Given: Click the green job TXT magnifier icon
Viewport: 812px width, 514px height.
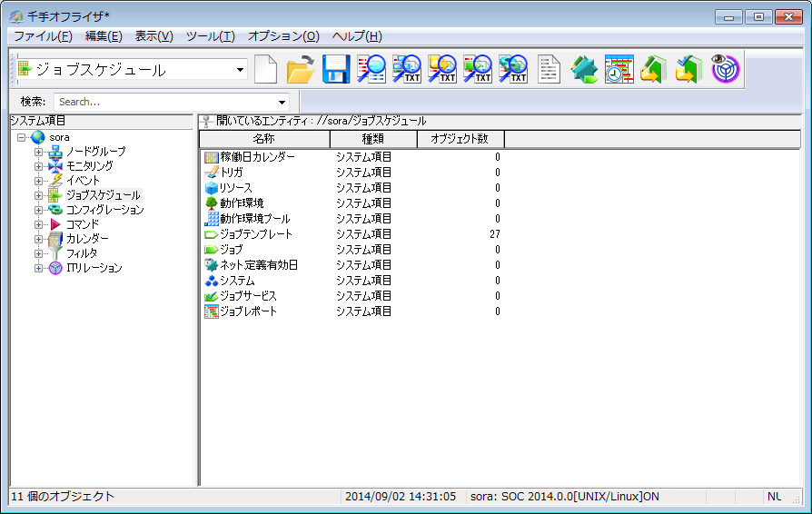Looking at the screenshot, I should pyautogui.click(x=477, y=69).
